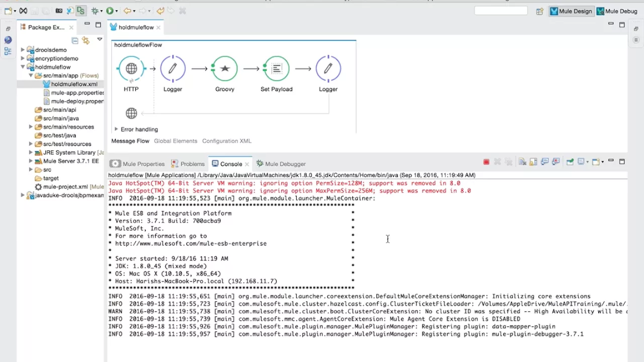This screenshot has height=362, width=644.
Task: Click the Quick Access search field
Action: point(501,11)
